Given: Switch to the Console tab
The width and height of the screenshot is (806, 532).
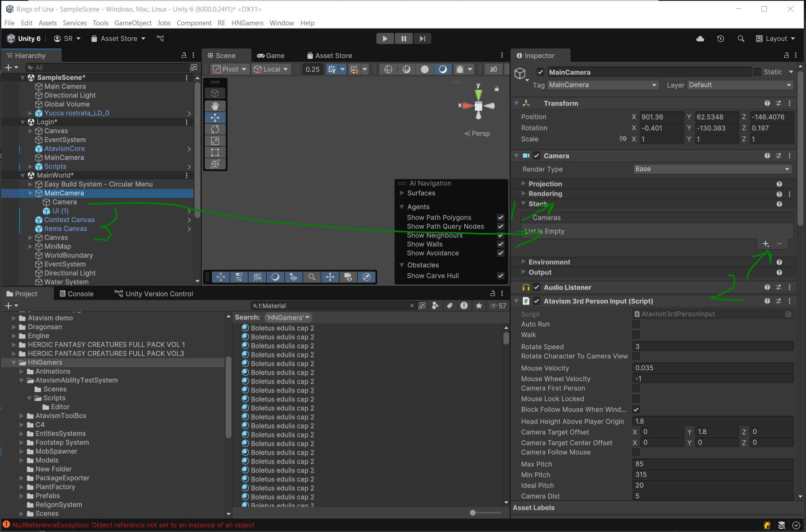Looking at the screenshot, I should coord(76,294).
